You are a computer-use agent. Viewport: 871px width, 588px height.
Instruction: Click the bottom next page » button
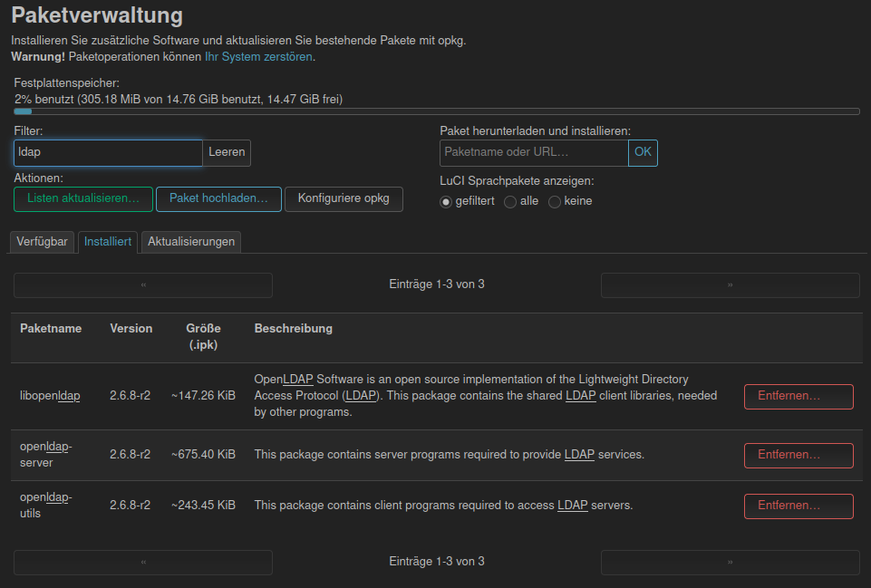click(730, 563)
